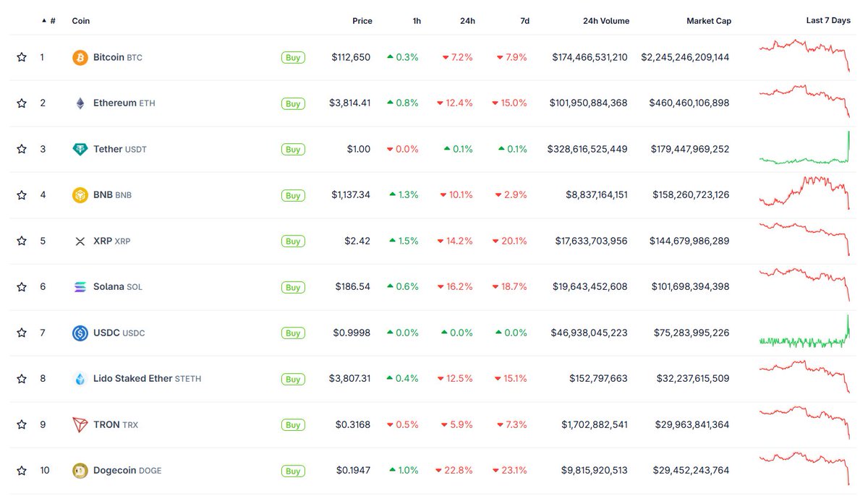868x496 pixels.
Task: Sort by 24h Volume column header
Action: click(605, 21)
